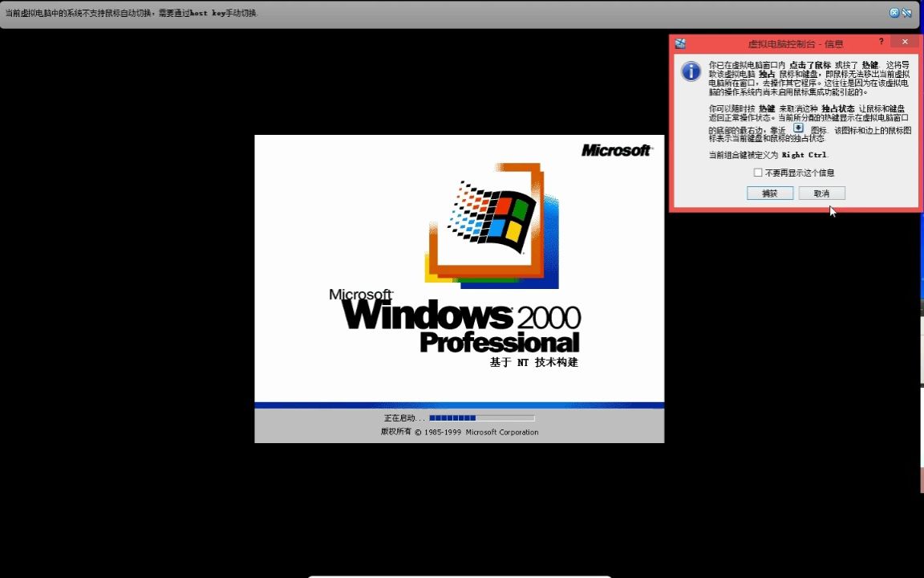Dismiss the top notification with the round X icon
924x578 pixels.
click(894, 12)
